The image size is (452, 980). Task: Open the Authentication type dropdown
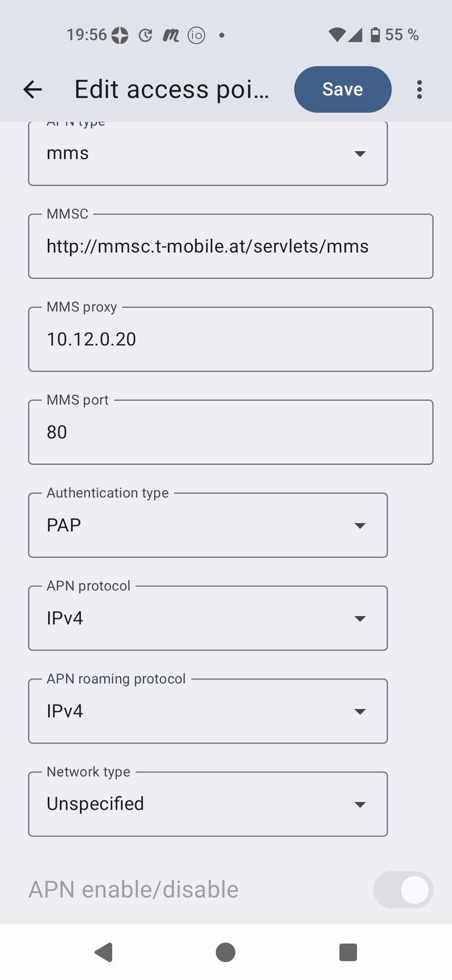point(208,525)
